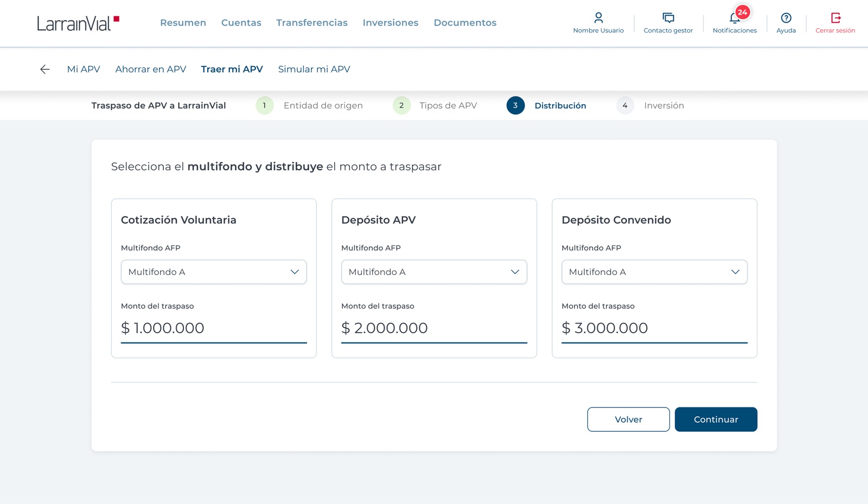Click the Tipos de APV step label
Viewport: 868px width, 504px height.
tap(448, 105)
